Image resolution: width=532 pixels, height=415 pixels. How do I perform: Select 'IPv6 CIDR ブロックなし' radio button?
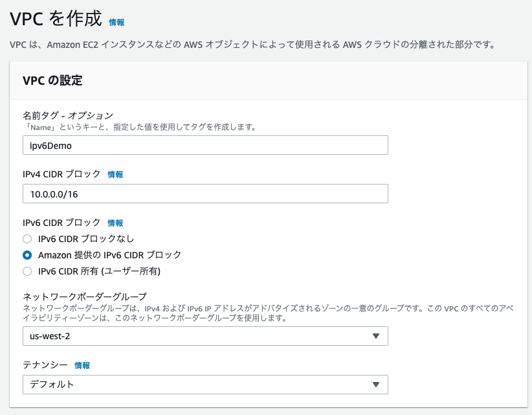27,239
